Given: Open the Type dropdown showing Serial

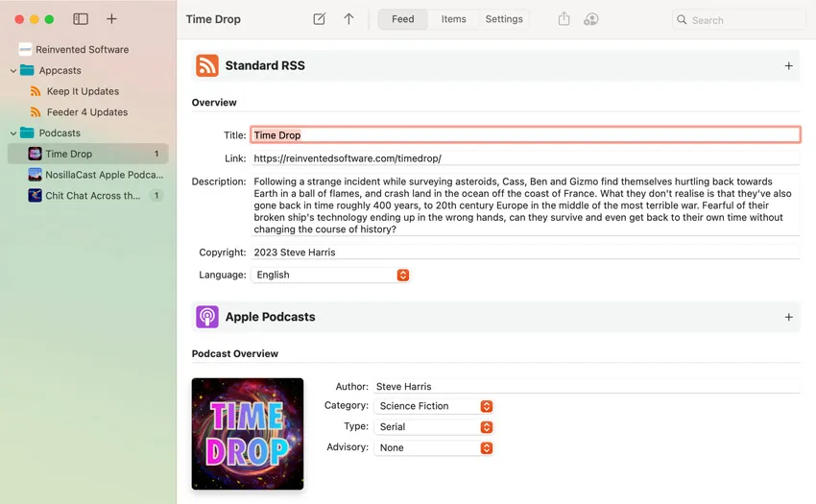Looking at the screenshot, I should pyautogui.click(x=434, y=427).
